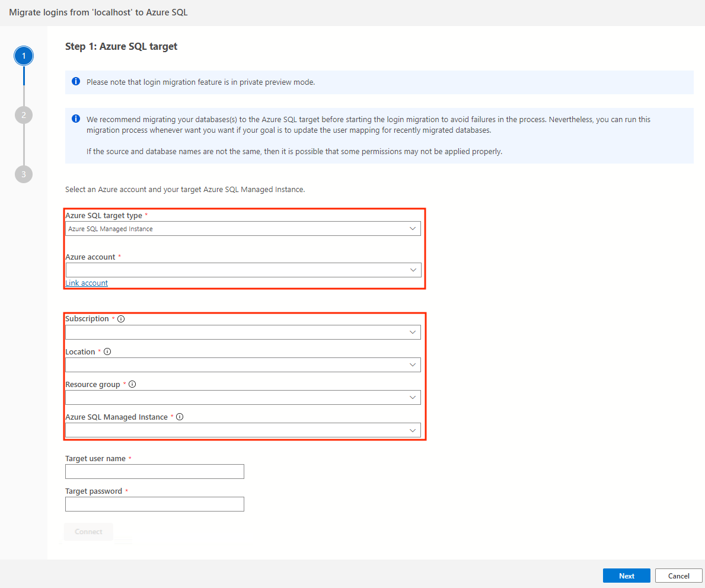Click the Next button
The height and width of the screenshot is (588, 705).
click(x=626, y=575)
